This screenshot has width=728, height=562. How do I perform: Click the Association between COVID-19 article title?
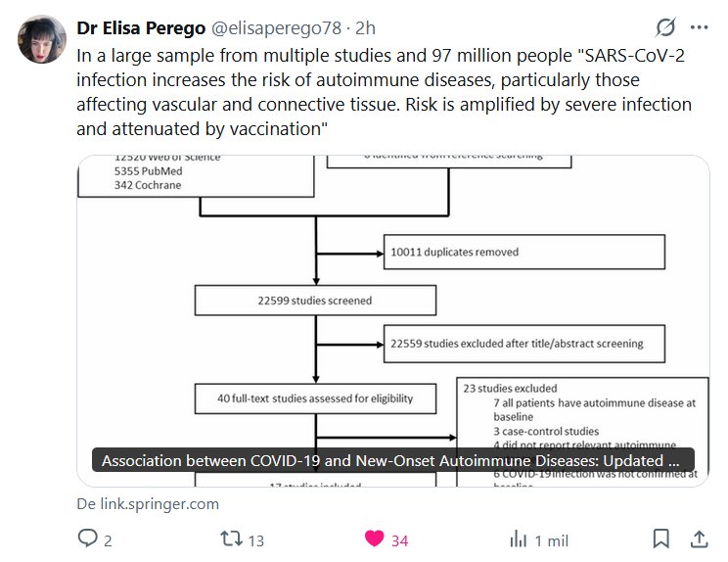[391, 460]
